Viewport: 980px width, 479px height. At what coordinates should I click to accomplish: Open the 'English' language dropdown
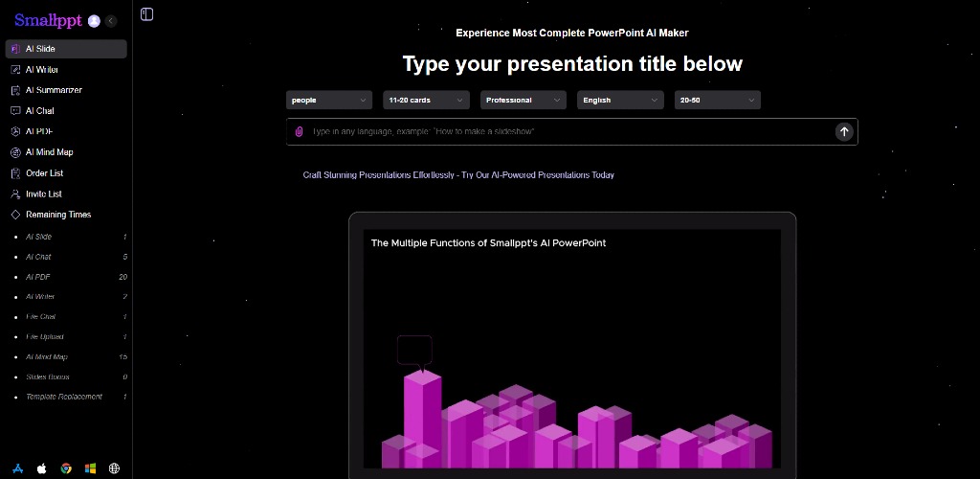pos(620,100)
